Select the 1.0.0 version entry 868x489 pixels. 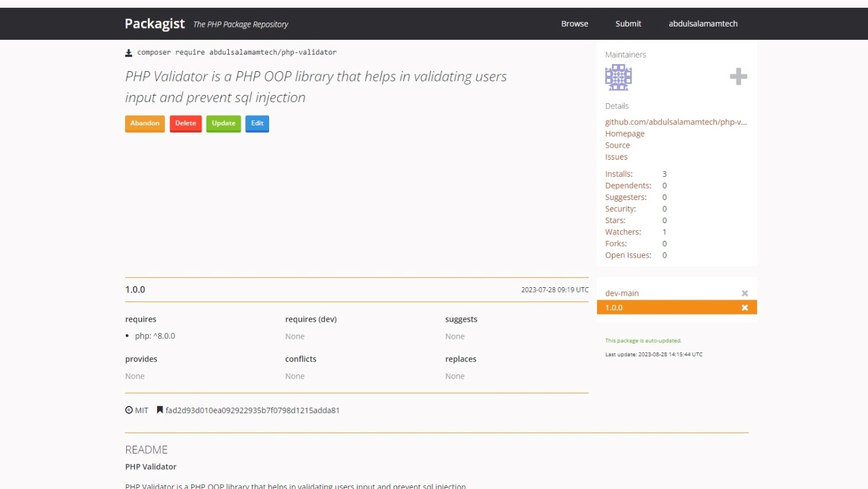(676, 307)
